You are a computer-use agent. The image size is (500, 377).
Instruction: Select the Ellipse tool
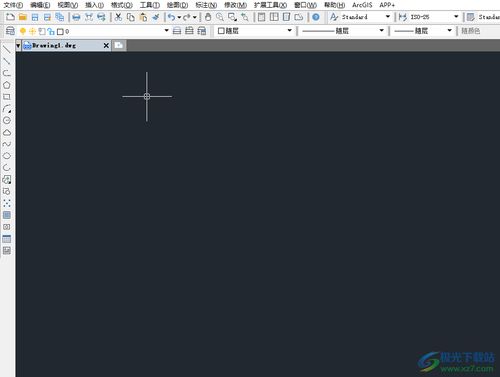coord(7,156)
